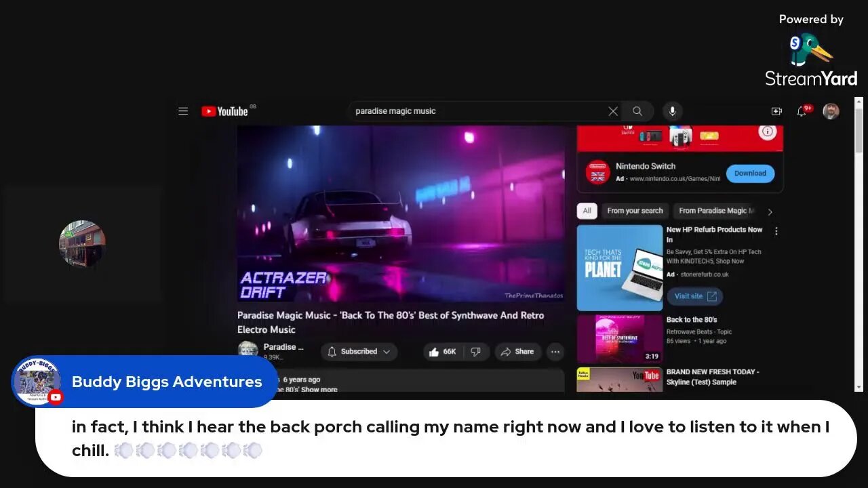Viewport: 868px width, 488px height.
Task: Click the Nintendo Switch advertiser logo
Action: 597,172
